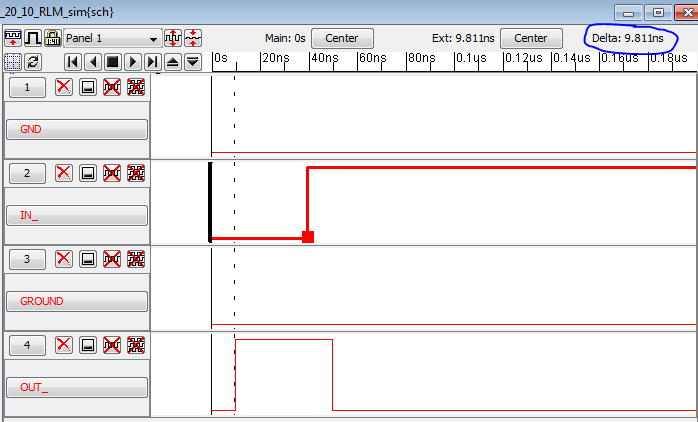
Task: Center the Ext cursor
Action: (531, 38)
